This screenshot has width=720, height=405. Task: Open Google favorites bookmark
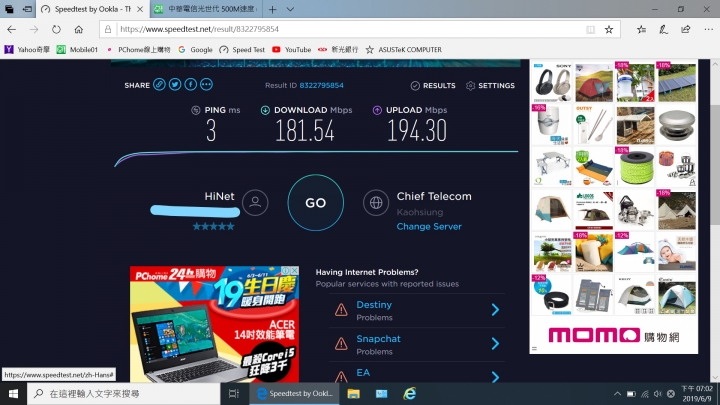(195, 50)
